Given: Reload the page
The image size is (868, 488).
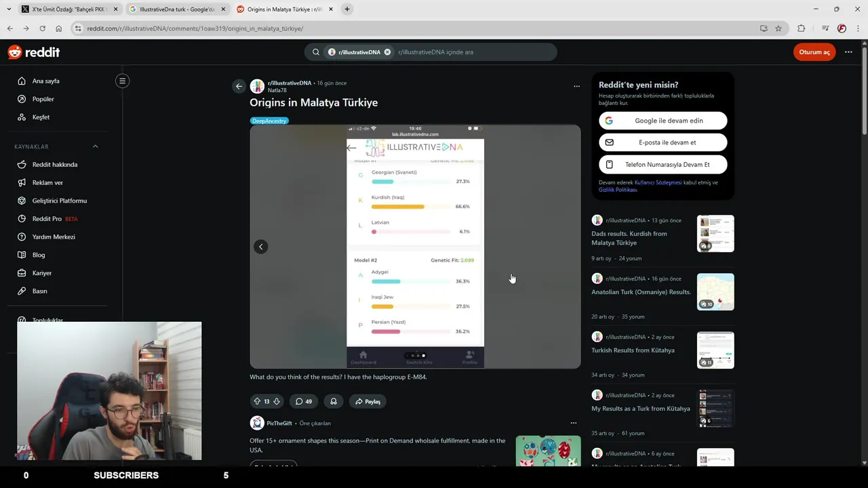Looking at the screenshot, I should pos(42,28).
